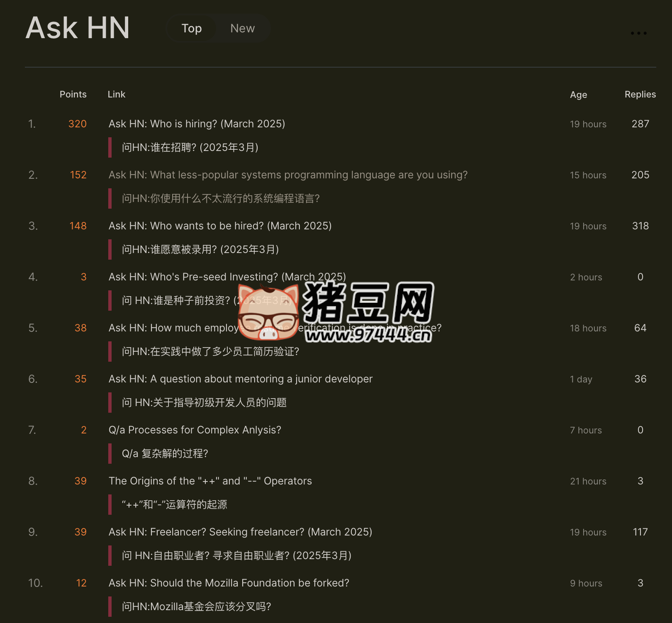Image resolution: width=672 pixels, height=623 pixels.
Task: Click the Age column header
Action: tap(578, 95)
